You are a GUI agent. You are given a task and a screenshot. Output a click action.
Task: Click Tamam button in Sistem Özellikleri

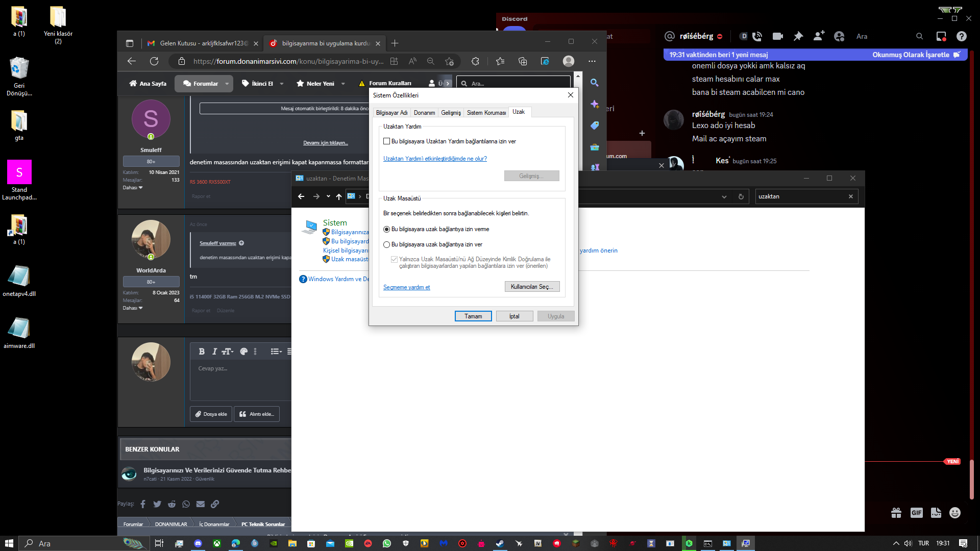[473, 316]
